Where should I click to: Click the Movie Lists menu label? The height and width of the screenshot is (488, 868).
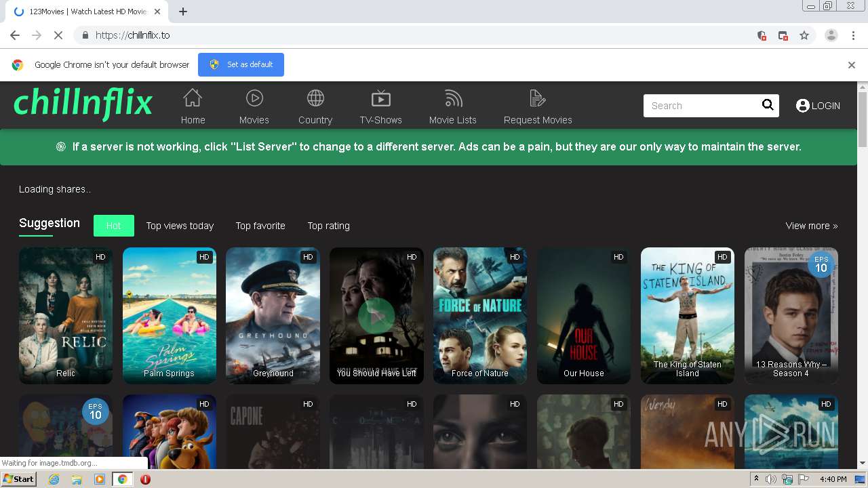453,120
